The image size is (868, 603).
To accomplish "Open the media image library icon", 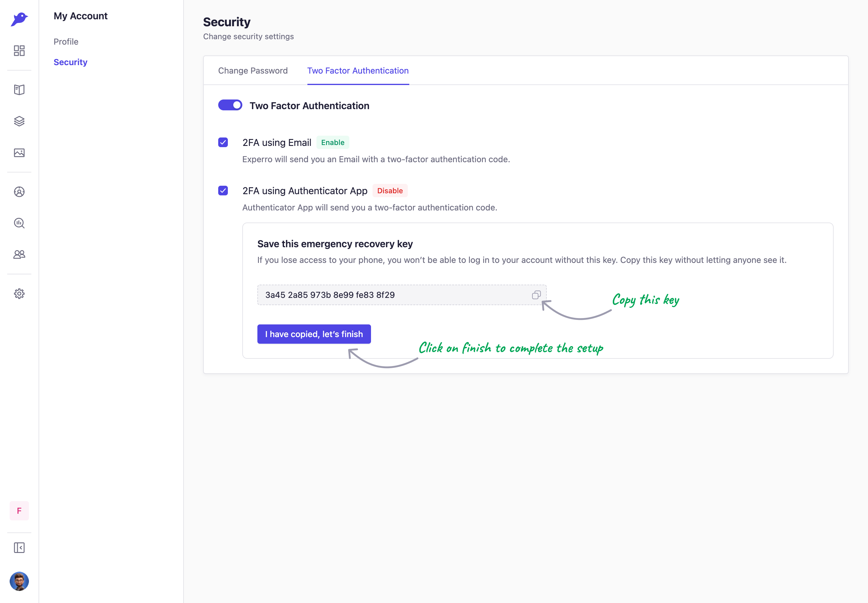I will point(19,153).
